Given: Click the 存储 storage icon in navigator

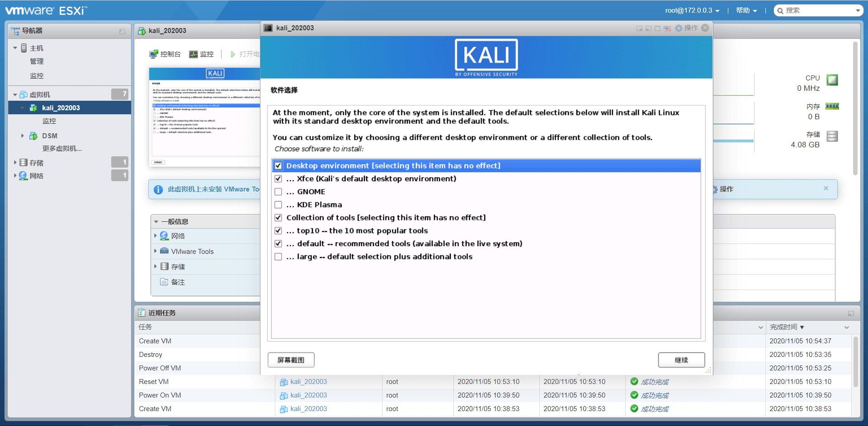Looking at the screenshot, I should [x=24, y=163].
